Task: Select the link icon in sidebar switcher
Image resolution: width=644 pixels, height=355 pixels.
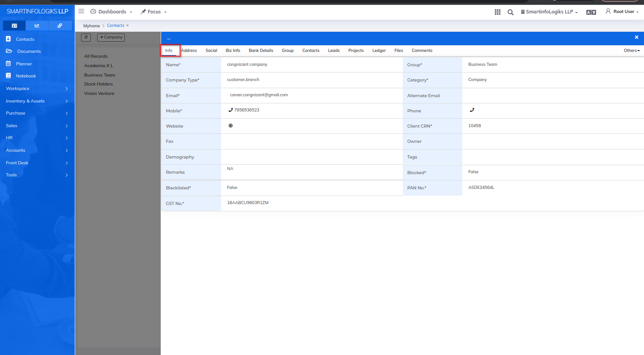Action: pyautogui.click(x=60, y=26)
